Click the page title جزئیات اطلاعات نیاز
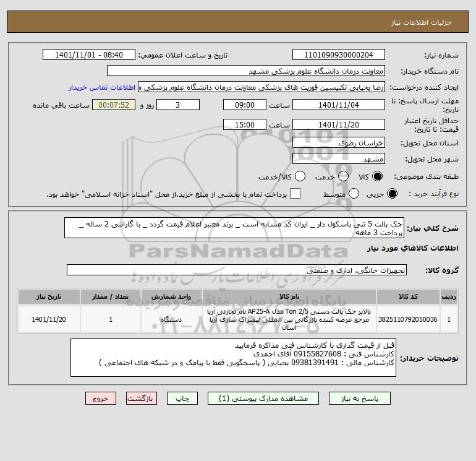The height and width of the screenshot is (461, 476). 421,22
